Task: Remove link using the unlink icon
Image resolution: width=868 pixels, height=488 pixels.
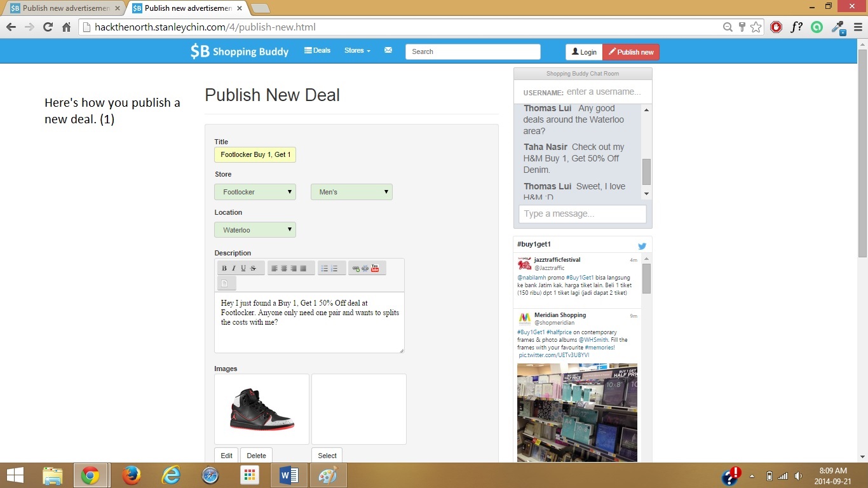Action: (365, 268)
